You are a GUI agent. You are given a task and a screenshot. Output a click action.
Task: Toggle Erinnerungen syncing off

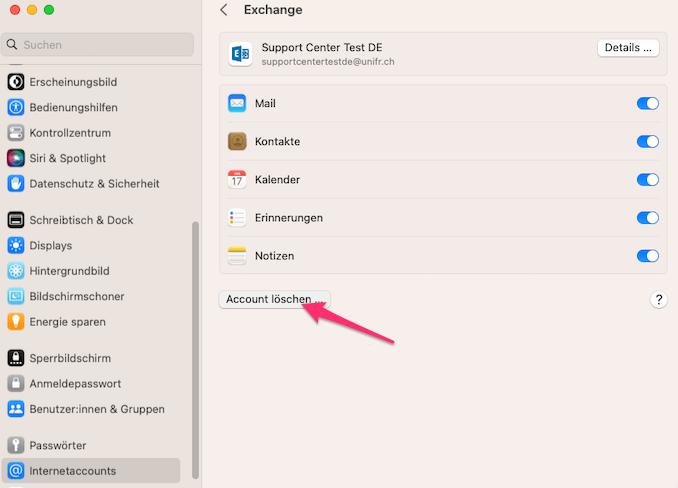click(x=647, y=218)
